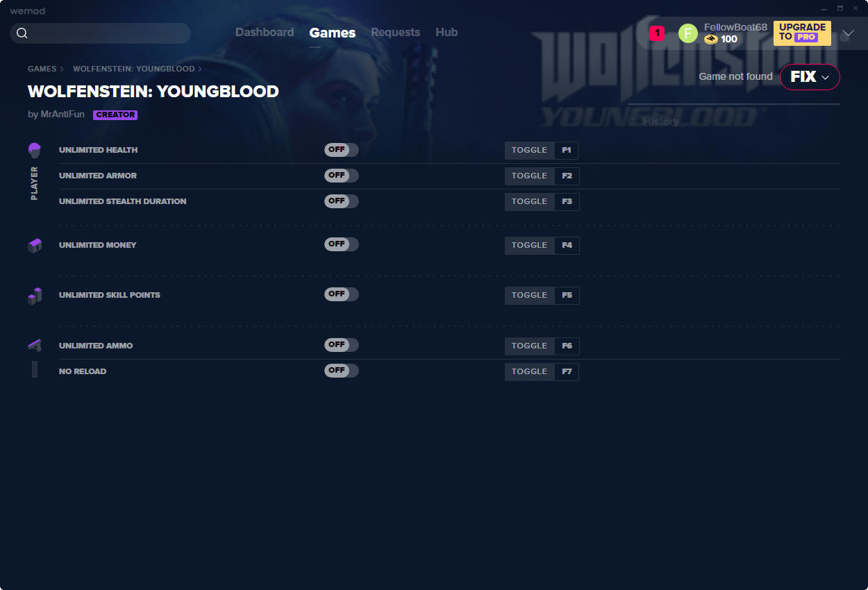Click the coin balance icon

(710, 40)
